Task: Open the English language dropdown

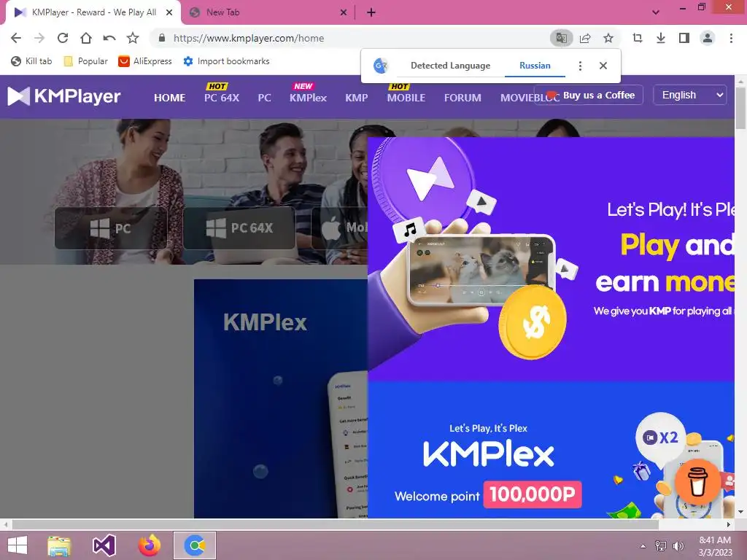Action: (x=689, y=95)
